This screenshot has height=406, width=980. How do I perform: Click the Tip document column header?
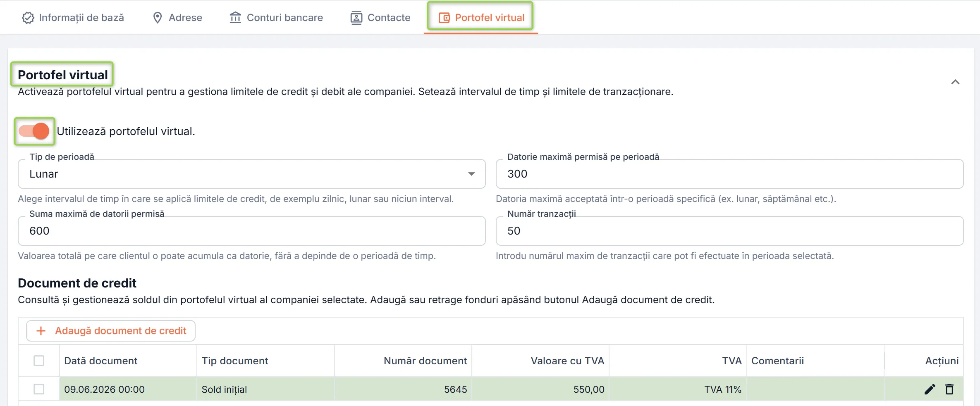pos(265,361)
